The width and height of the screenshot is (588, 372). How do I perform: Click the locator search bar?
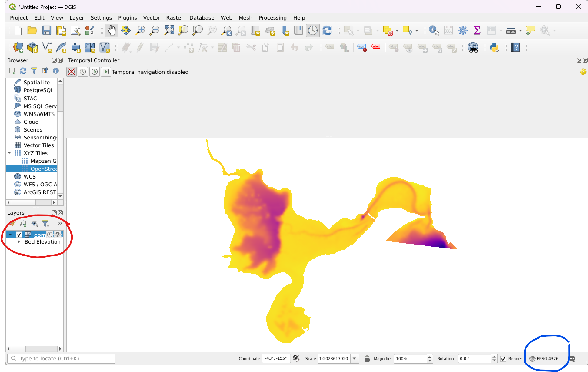coord(61,359)
